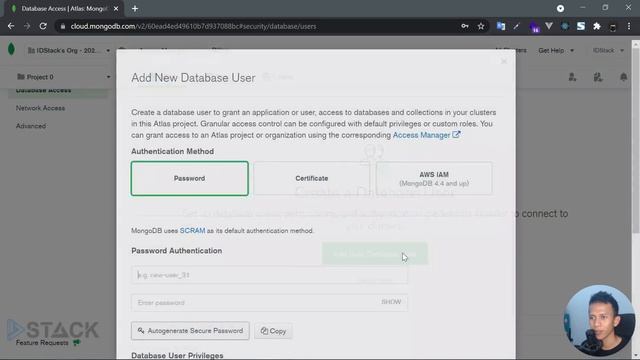Expand the Project 0 dropdown
Image resolution: width=640 pixels, height=360 pixels.
64,77
